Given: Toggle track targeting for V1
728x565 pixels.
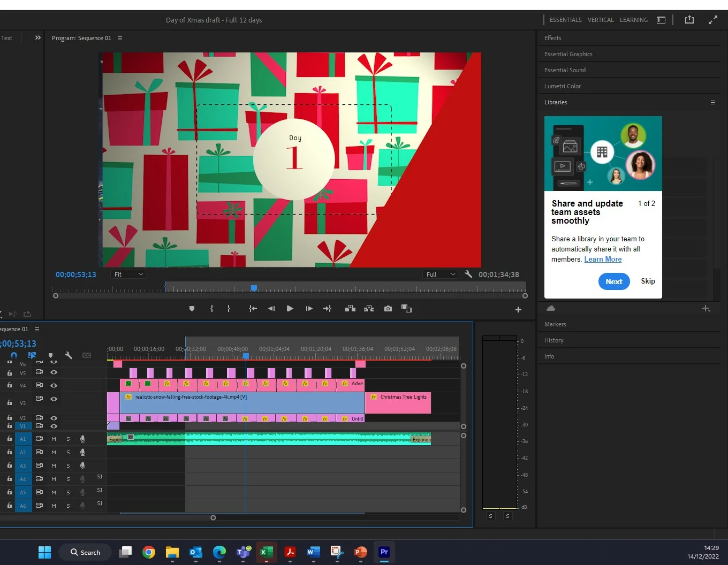Looking at the screenshot, I should pos(23,426).
